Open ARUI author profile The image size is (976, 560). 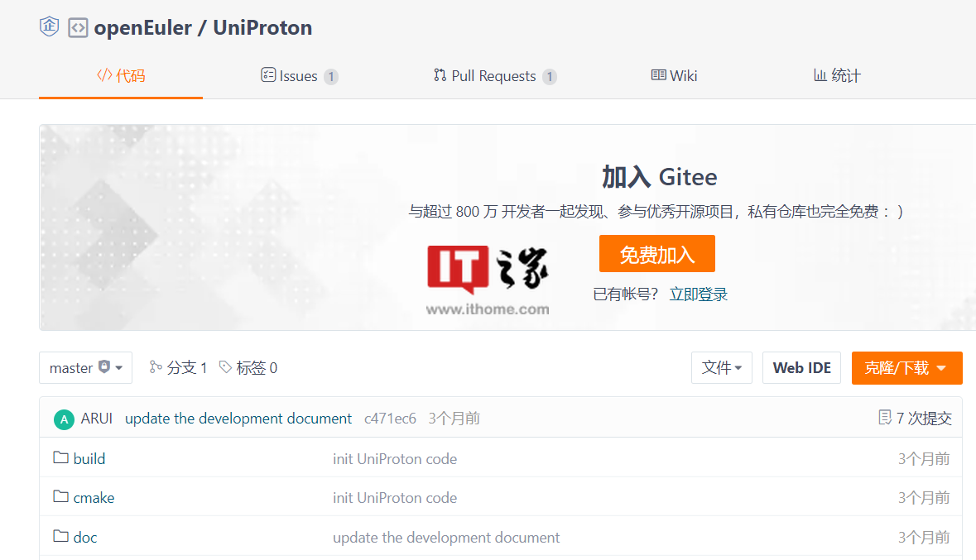coord(97,419)
